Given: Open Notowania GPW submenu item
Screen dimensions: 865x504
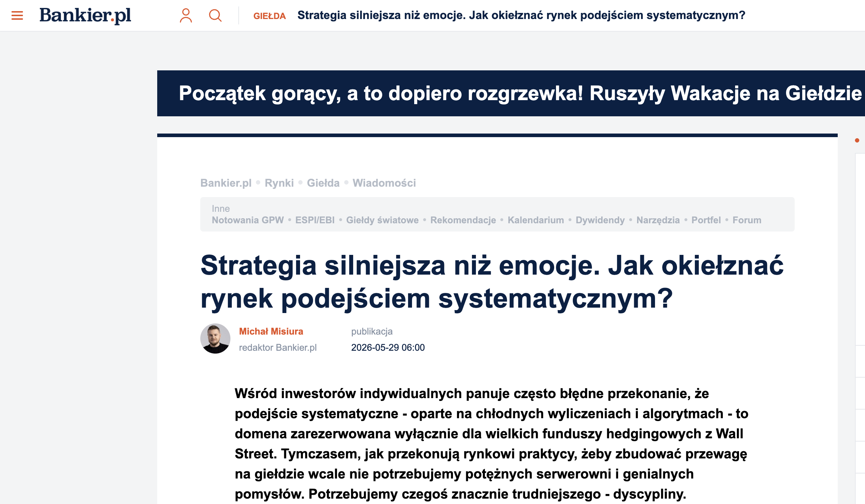Looking at the screenshot, I should coord(248,220).
